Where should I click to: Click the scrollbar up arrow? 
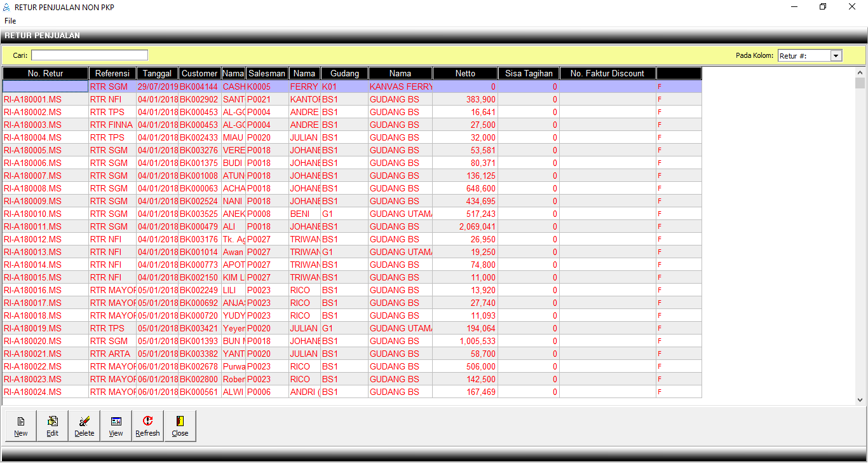point(860,72)
